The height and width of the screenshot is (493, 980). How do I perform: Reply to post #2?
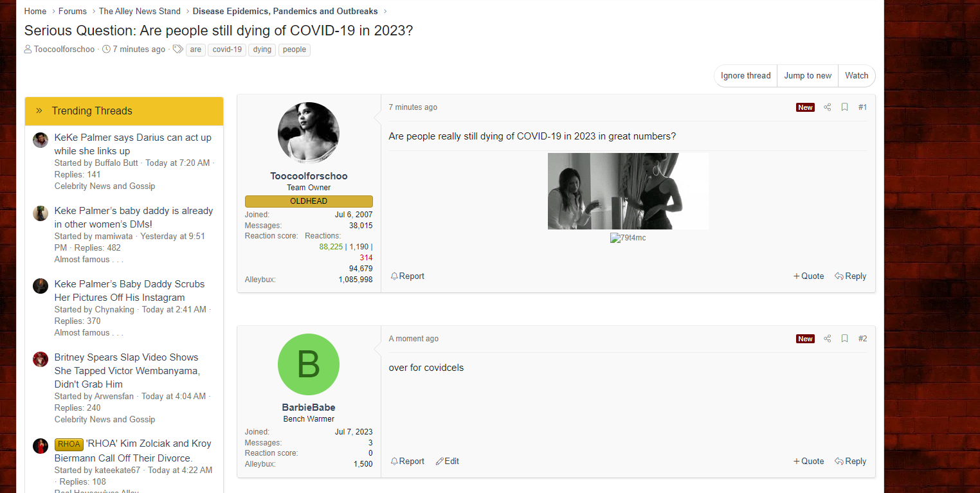851,462
